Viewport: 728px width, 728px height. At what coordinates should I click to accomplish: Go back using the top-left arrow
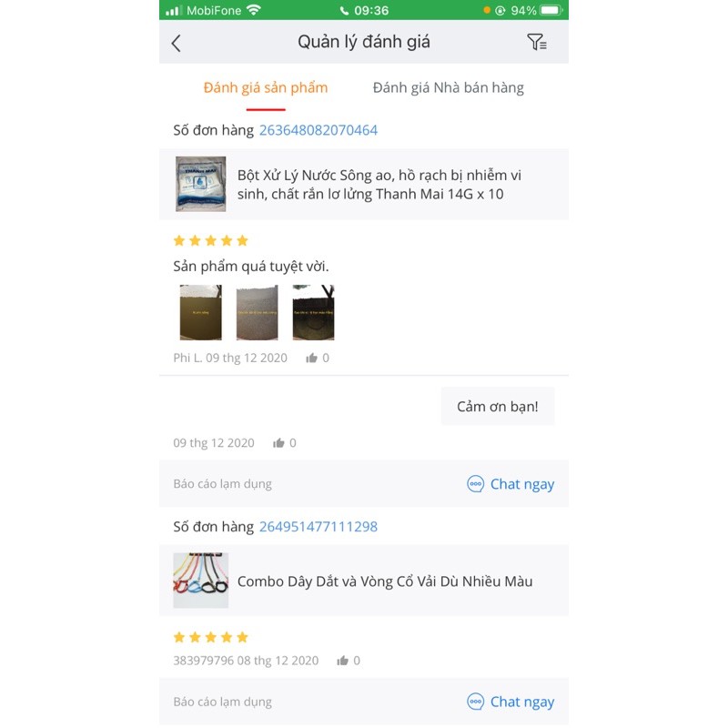[176, 43]
